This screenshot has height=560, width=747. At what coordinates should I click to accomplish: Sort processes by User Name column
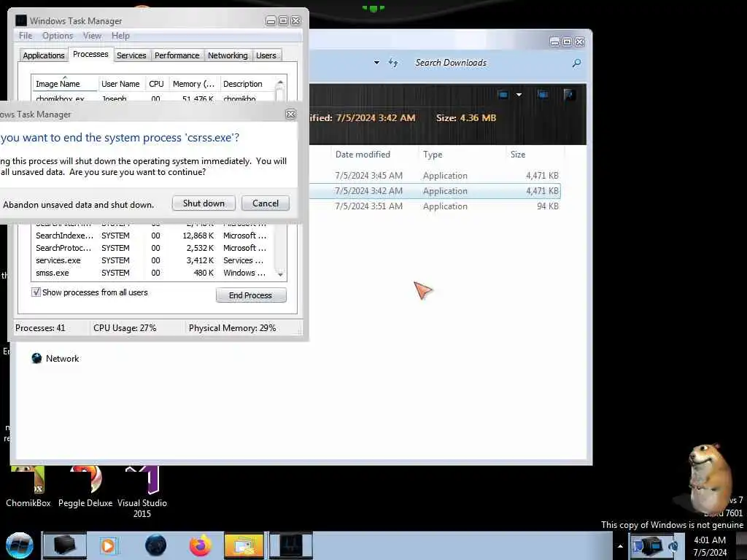click(x=120, y=84)
